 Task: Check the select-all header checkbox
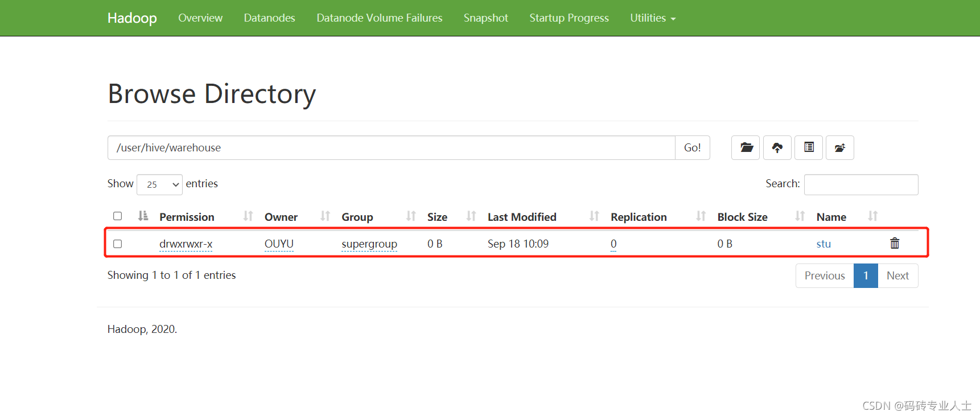tap(118, 216)
